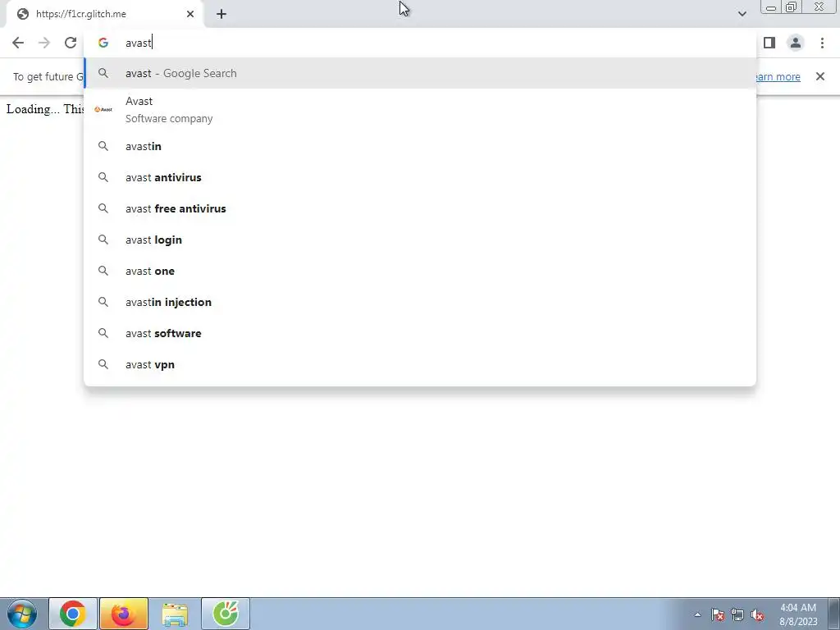Dismiss the info bar with X
This screenshot has width=840, height=630.
819,76
